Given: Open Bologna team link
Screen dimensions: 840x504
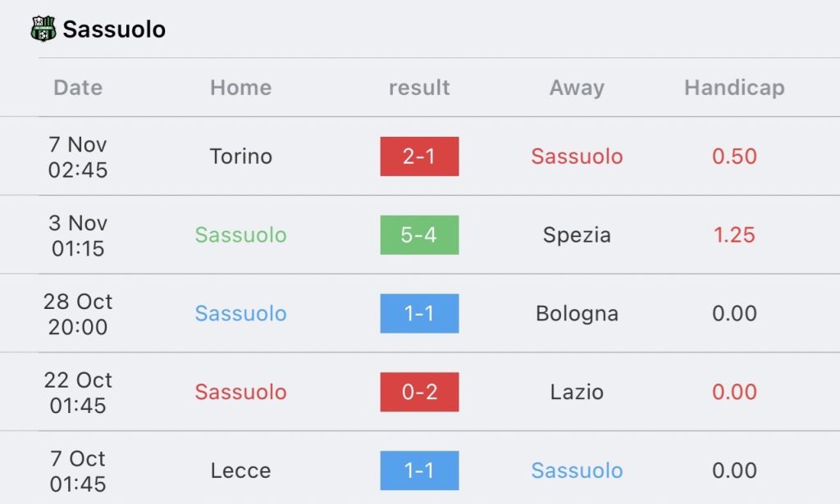Looking at the screenshot, I should click(x=577, y=314).
